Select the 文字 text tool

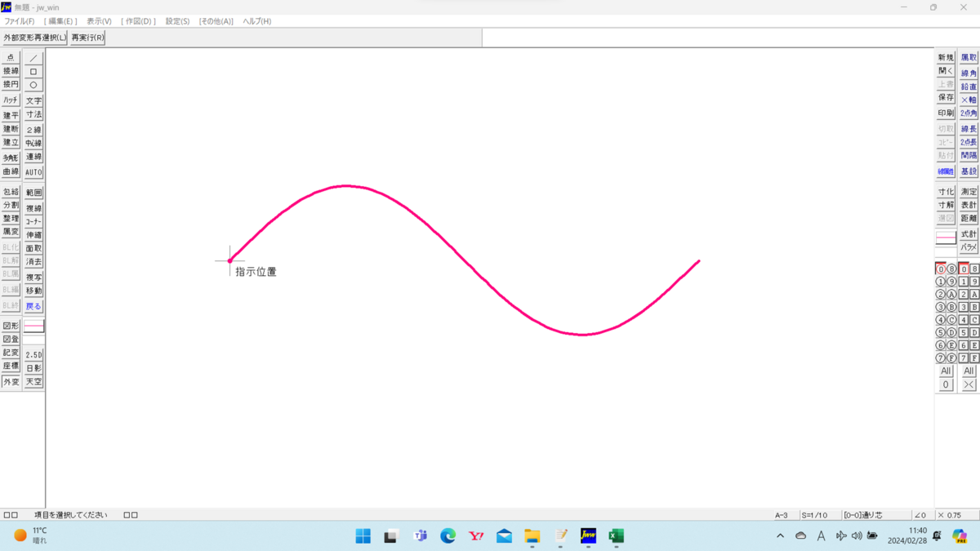pyautogui.click(x=33, y=100)
